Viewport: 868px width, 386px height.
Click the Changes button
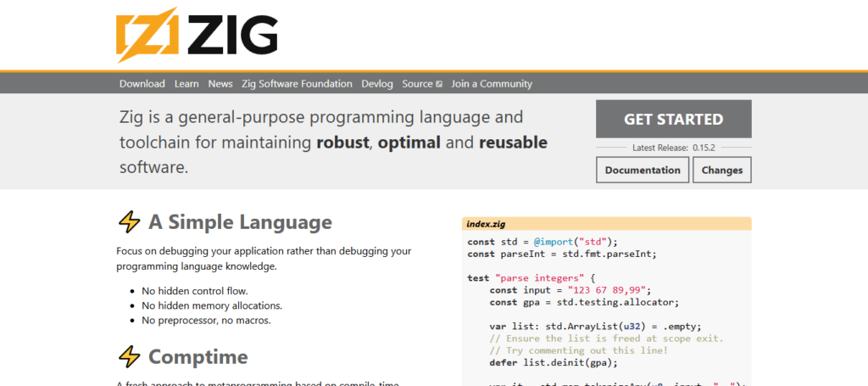coord(722,170)
